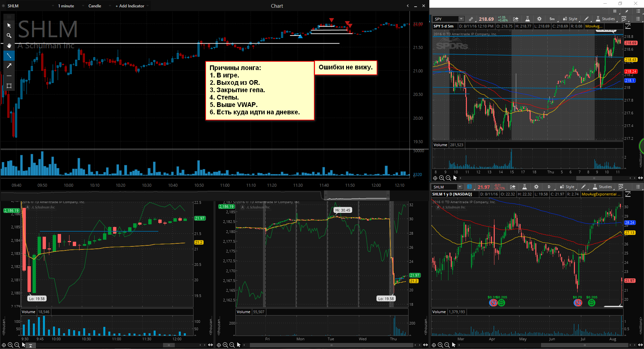The image size is (644, 349).
Task: Select the magnifier zoom tool
Action: pyautogui.click(x=9, y=36)
